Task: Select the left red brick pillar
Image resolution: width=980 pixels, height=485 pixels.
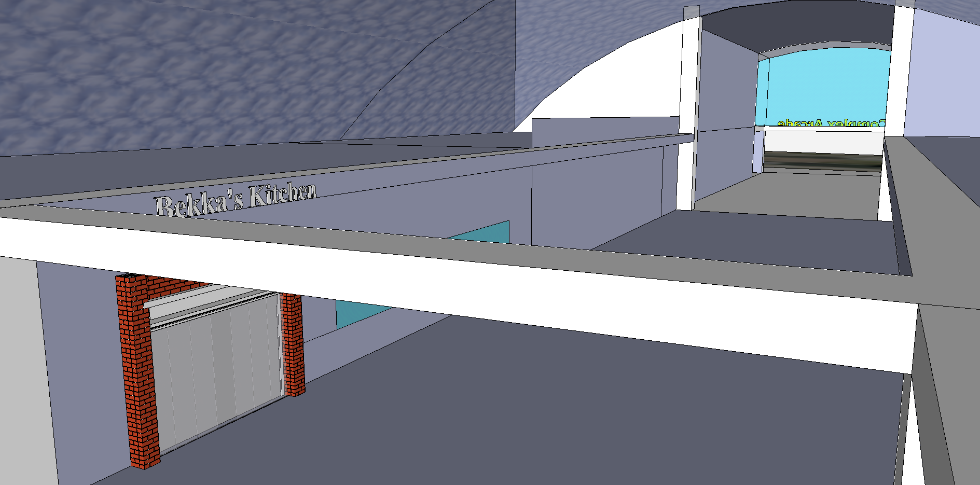Action: (x=137, y=373)
